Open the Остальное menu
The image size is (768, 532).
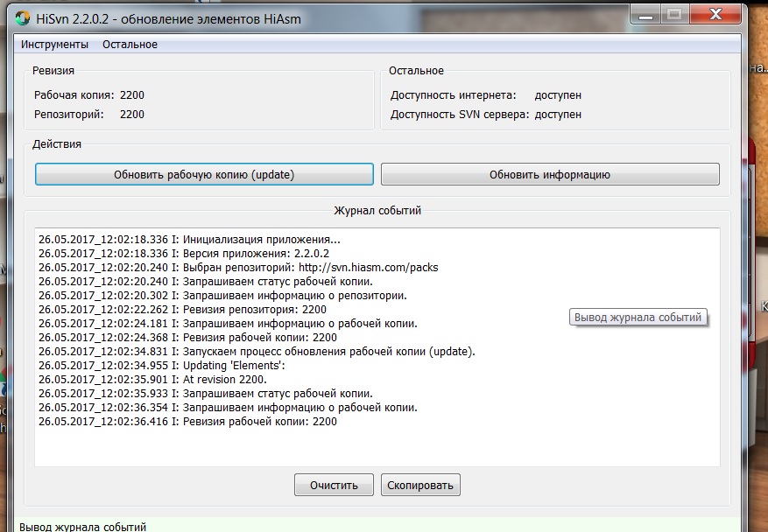[x=130, y=45]
